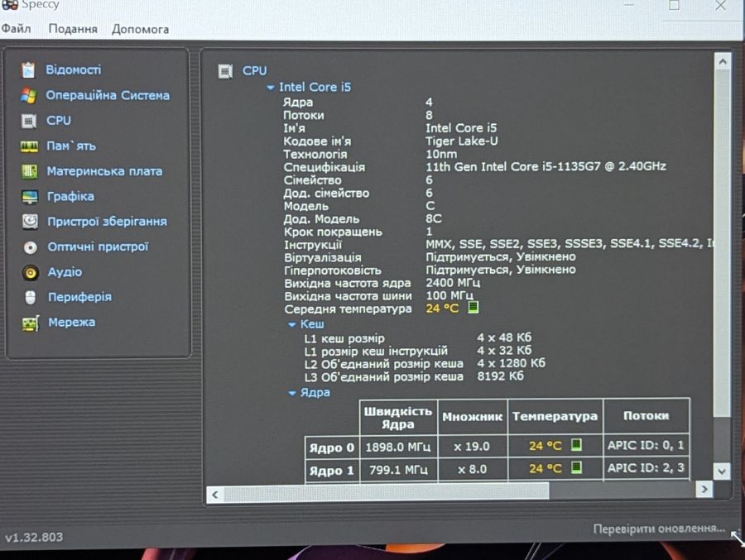Open the Пристрої зберігання section

(x=107, y=222)
